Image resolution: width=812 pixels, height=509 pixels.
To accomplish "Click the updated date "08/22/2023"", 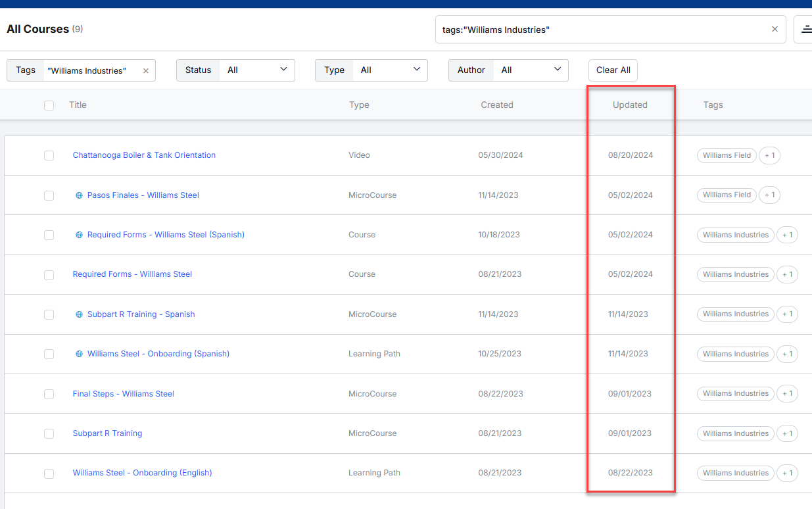I will point(631,473).
